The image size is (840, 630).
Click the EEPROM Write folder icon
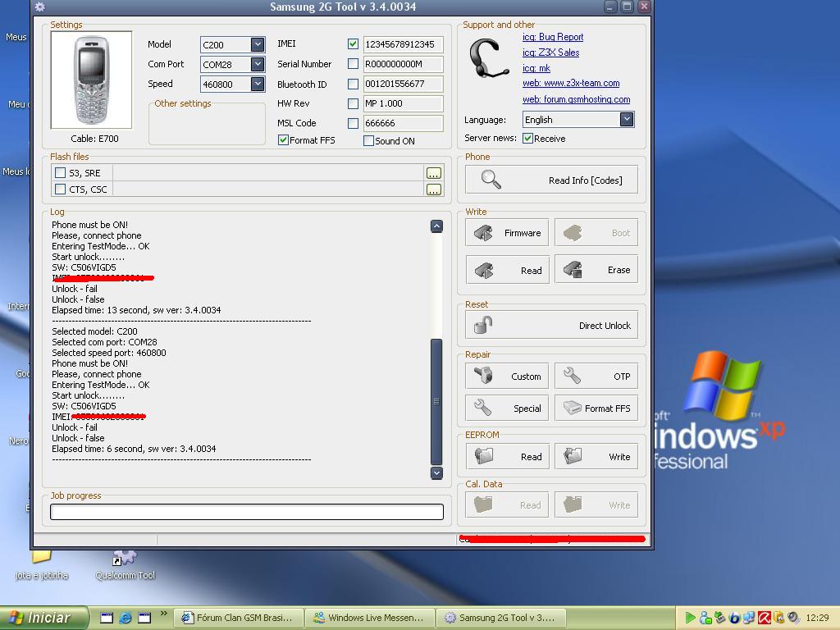(572, 456)
